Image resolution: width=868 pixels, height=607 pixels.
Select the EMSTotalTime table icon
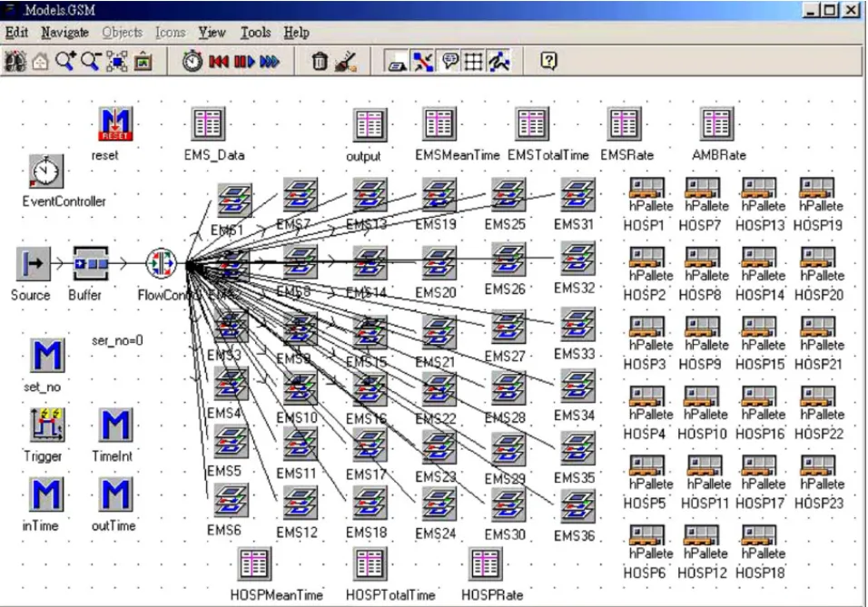(x=531, y=123)
